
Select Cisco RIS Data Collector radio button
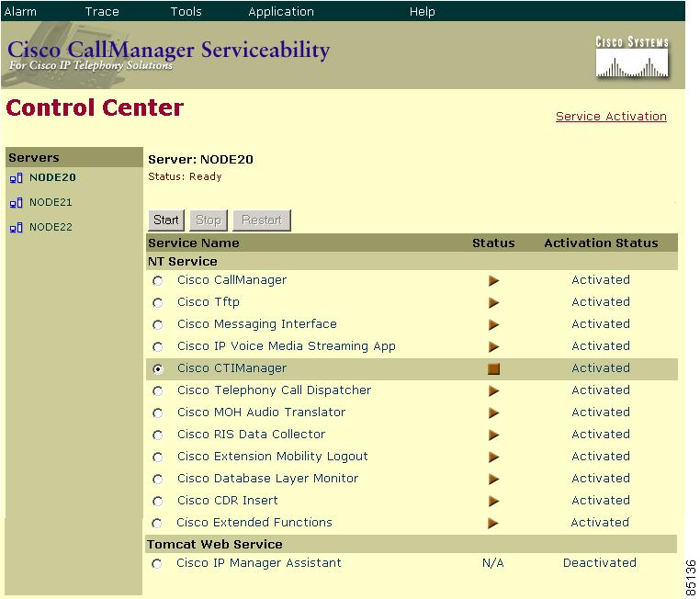tap(158, 435)
